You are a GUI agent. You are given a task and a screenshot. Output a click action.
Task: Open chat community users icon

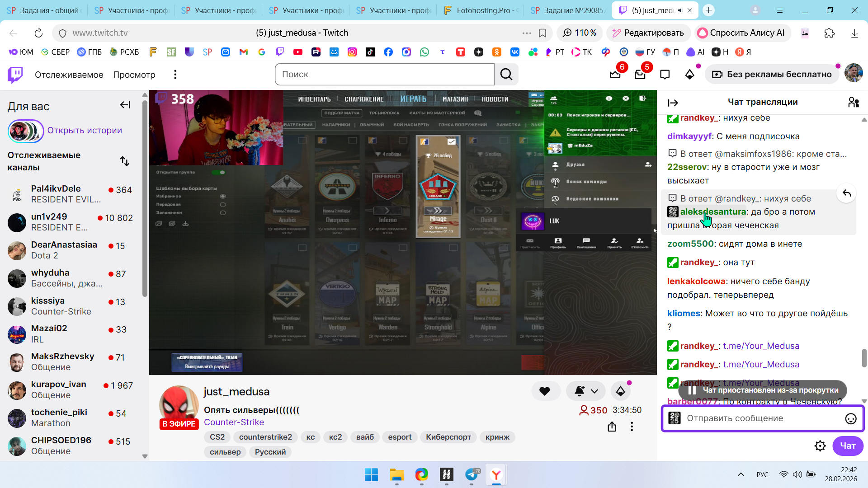pyautogui.click(x=853, y=102)
